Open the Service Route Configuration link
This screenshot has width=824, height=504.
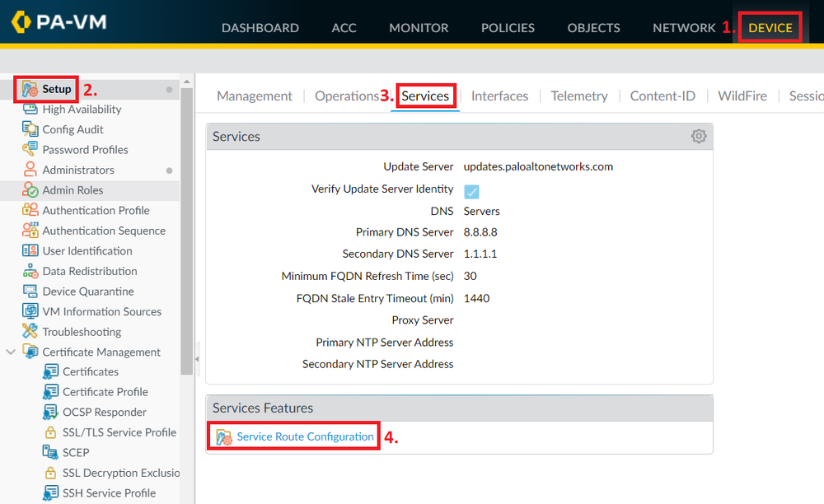coord(305,436)
